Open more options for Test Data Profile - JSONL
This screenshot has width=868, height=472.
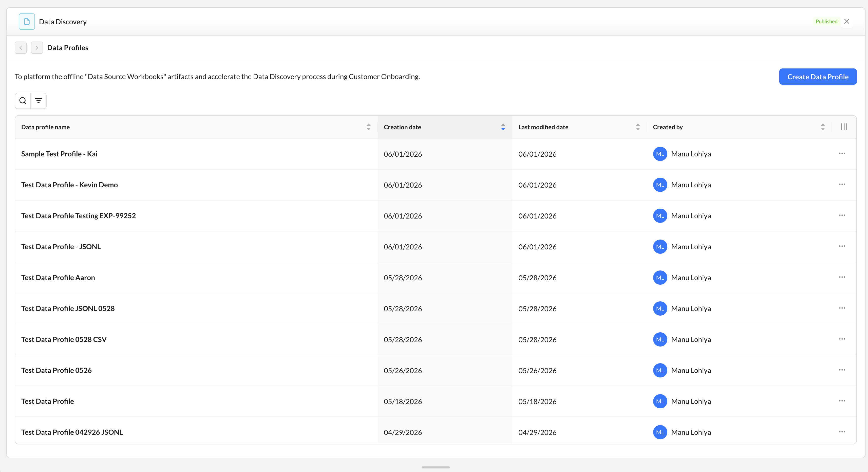pos(842,246)
